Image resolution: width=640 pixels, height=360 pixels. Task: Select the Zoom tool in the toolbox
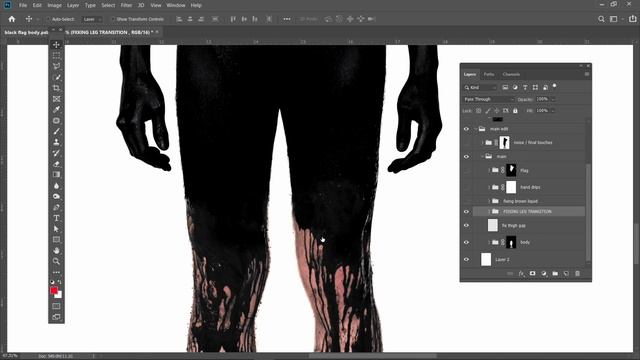tap(56, 261)
